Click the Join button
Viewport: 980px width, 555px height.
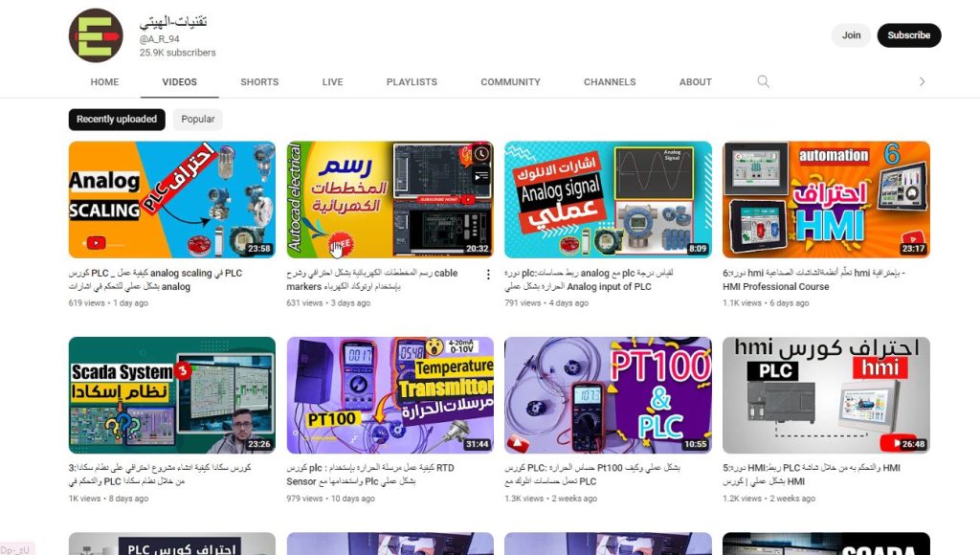coord(851,35)
